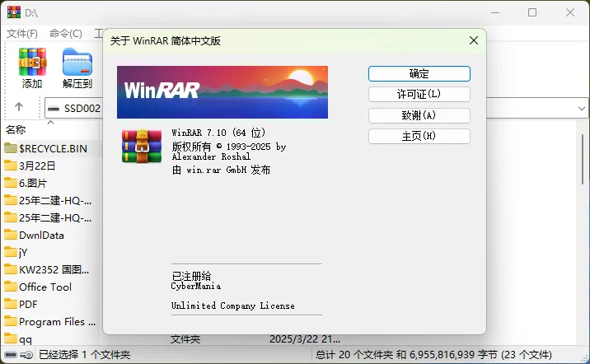Click the 致谢(A) acknowledgments button
590x364 pixels.
(419, 115)
